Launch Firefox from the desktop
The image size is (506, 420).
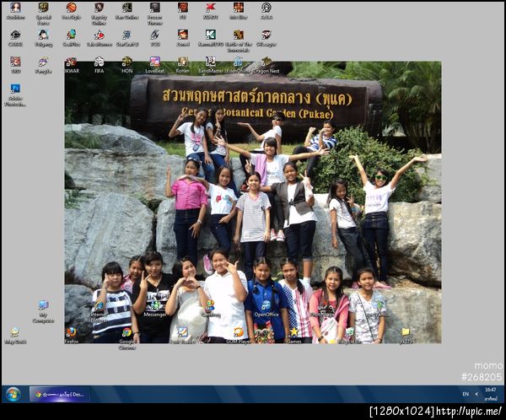point(71,336)
